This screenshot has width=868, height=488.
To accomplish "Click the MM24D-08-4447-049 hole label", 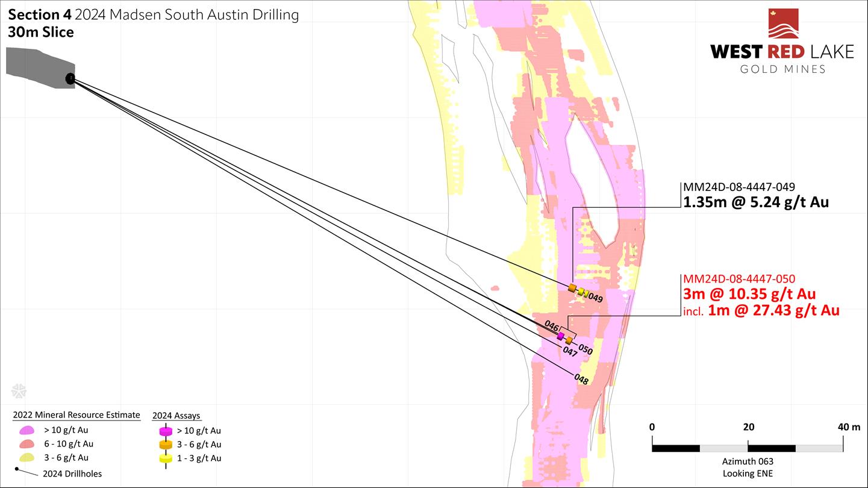I will (x=738, y=187).
